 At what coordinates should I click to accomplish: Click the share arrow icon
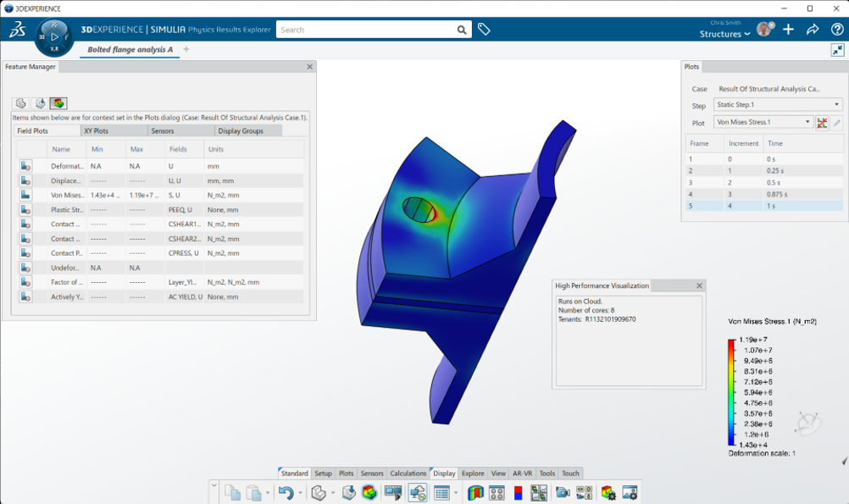(813, 30)
